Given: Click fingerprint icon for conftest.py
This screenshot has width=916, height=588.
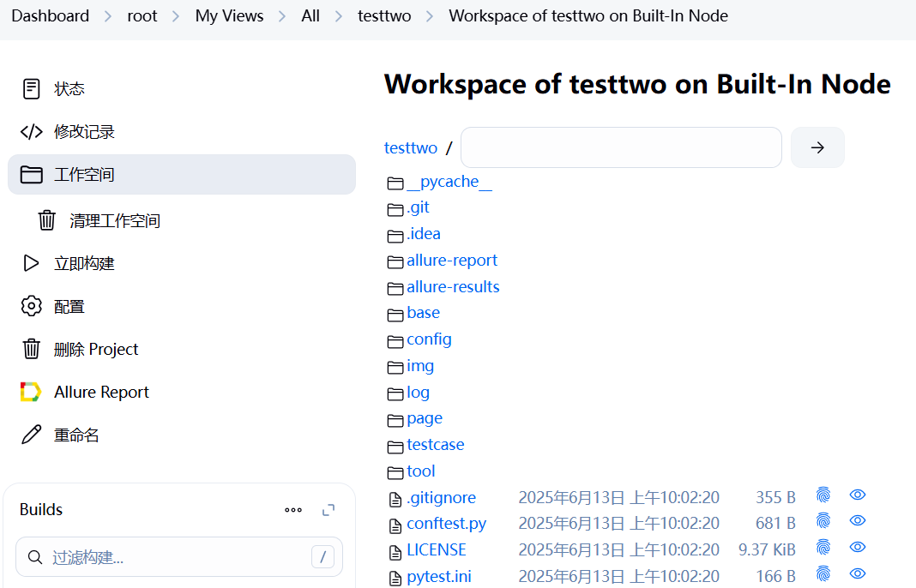Looking at the screenshot, I should [x=823, y=521].
